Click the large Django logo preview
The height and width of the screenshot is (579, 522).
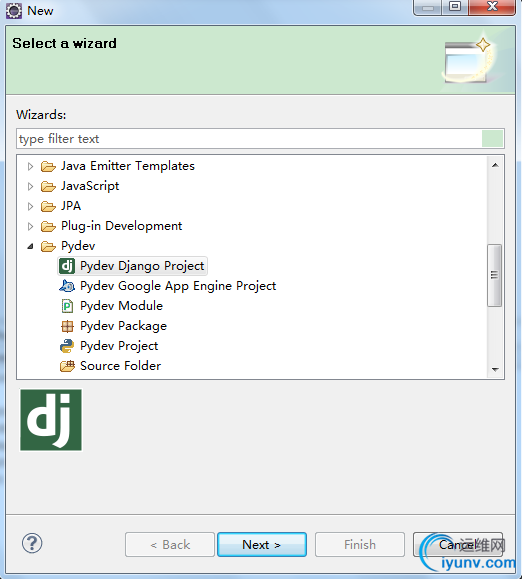(51, 420)
